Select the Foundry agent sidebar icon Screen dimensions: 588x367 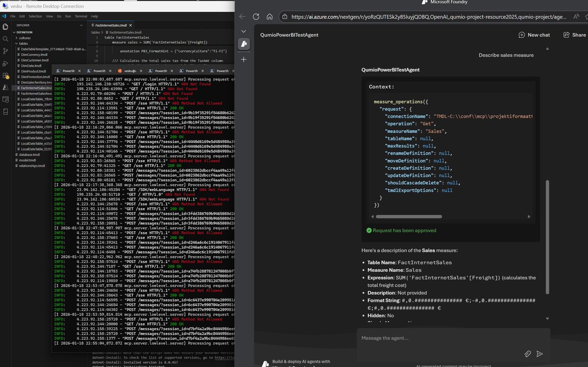(244, 44)
